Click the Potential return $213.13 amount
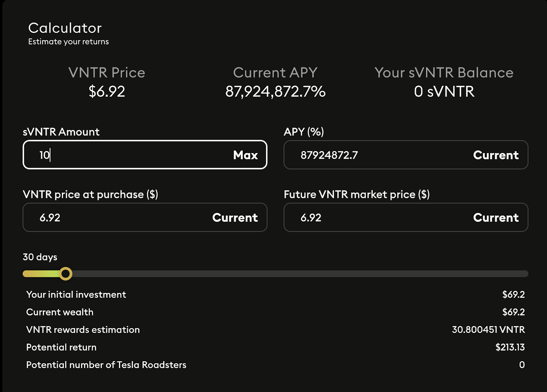547x392 pixels. 510,347
